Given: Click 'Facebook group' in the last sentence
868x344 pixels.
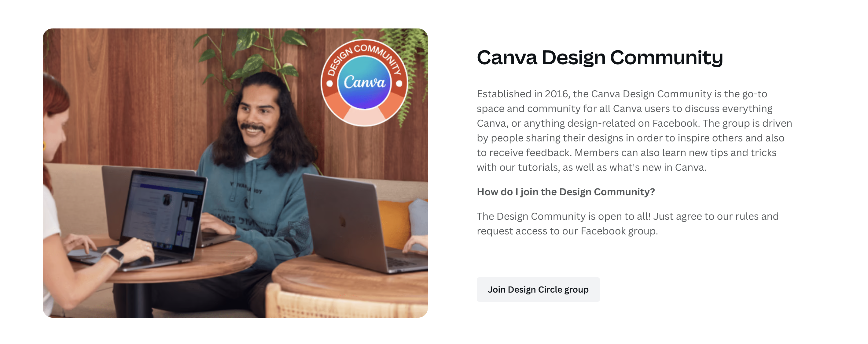Looking at the screenshot, I should click(x=619, y=231).
